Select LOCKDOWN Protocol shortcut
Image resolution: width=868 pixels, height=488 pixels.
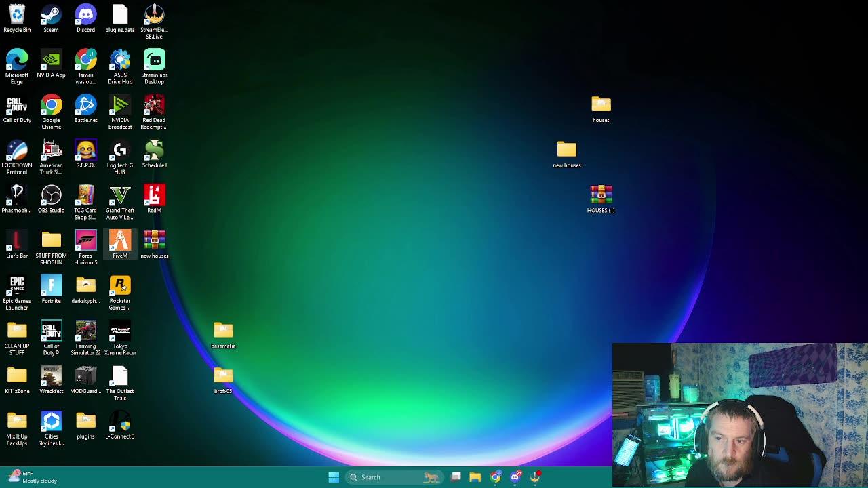tap(17, 157)
